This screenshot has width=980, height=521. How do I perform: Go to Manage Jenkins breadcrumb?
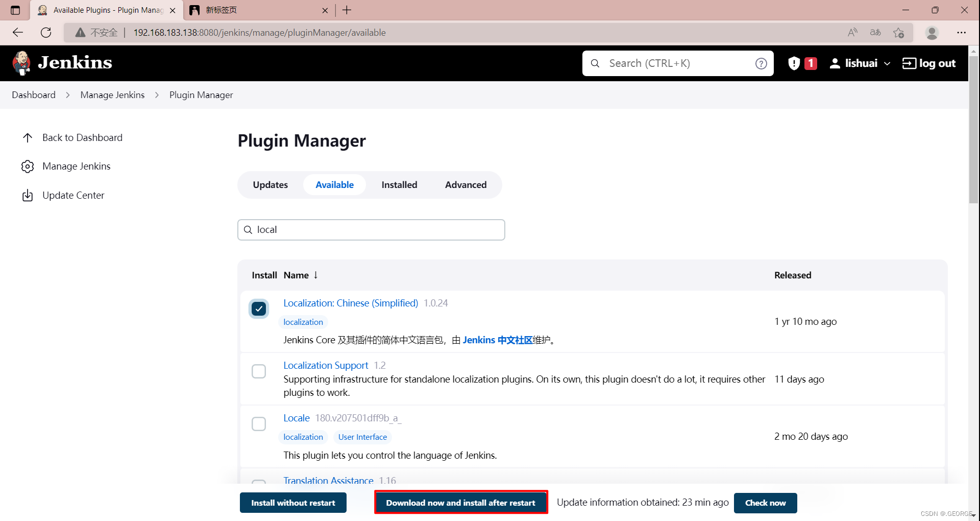tap(112, 95)
